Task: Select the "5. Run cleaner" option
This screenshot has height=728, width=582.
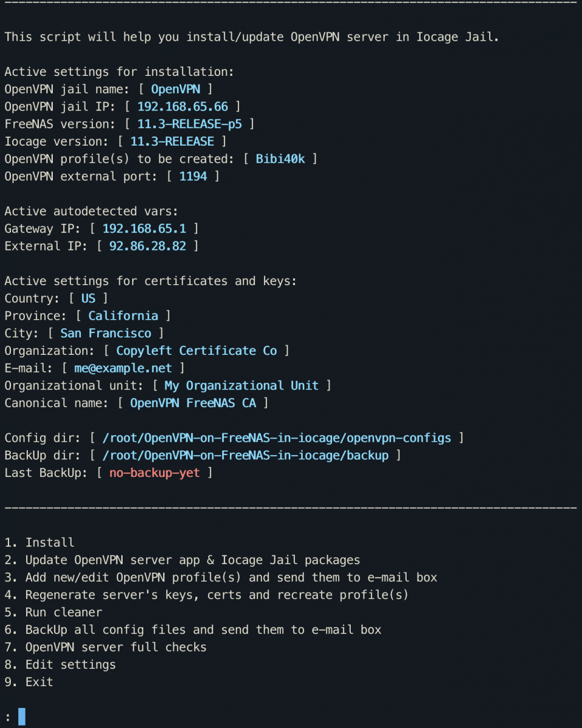Action: 53,612
